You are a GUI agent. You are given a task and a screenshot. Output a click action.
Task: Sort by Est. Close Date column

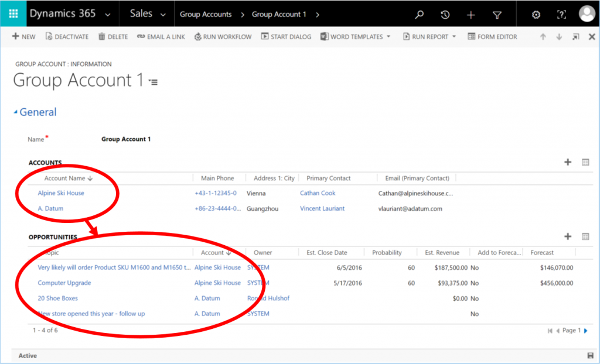pyautogui.click(x=327, y=253)
